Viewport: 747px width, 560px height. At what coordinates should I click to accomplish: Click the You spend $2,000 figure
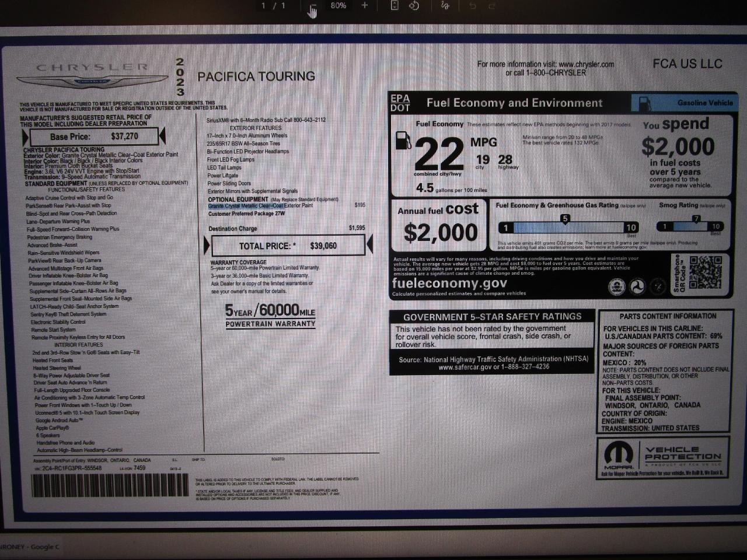[678, 146]
